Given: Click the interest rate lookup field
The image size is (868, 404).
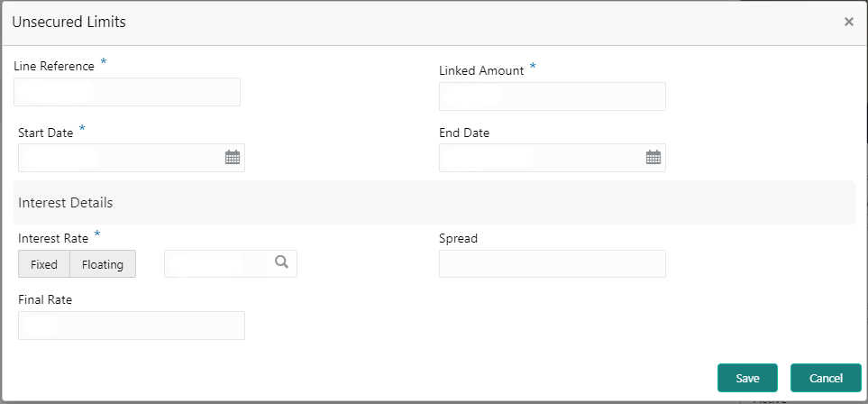Looking at the screenshot, I should (216, 263).
